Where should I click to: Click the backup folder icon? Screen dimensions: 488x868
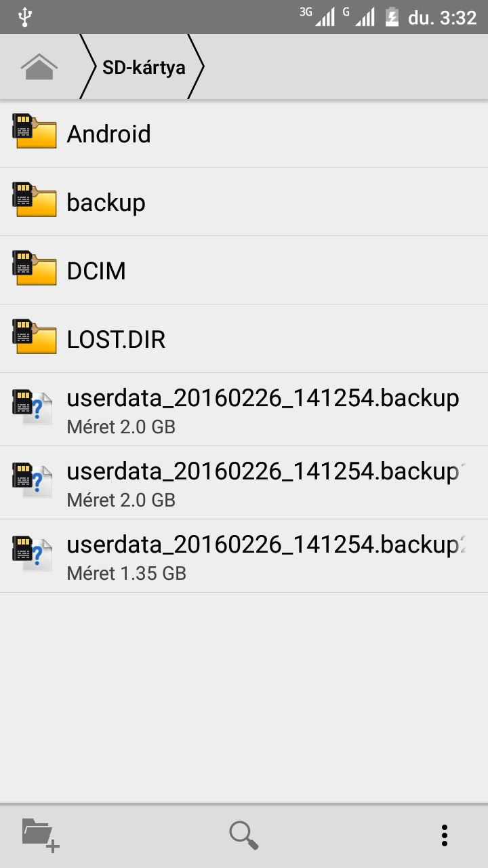point(34,200)
